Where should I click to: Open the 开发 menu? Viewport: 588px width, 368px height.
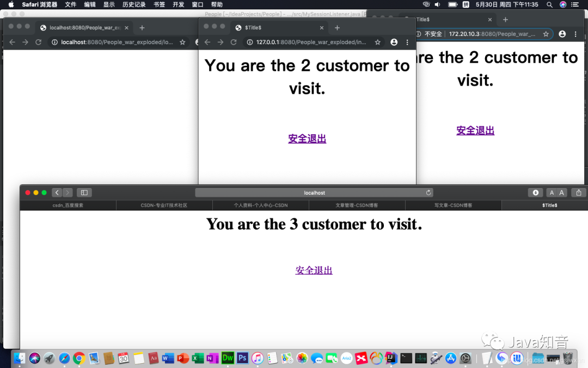[x=178, y=4]
